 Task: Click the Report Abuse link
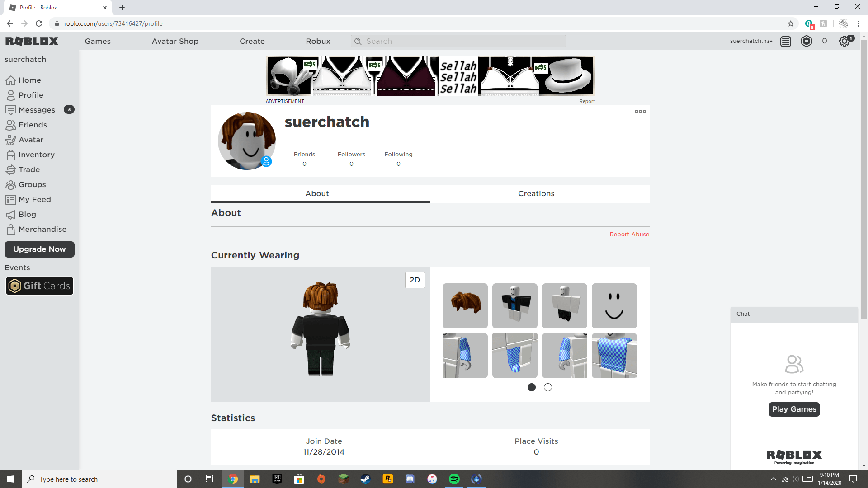click(x=629, y=234)
